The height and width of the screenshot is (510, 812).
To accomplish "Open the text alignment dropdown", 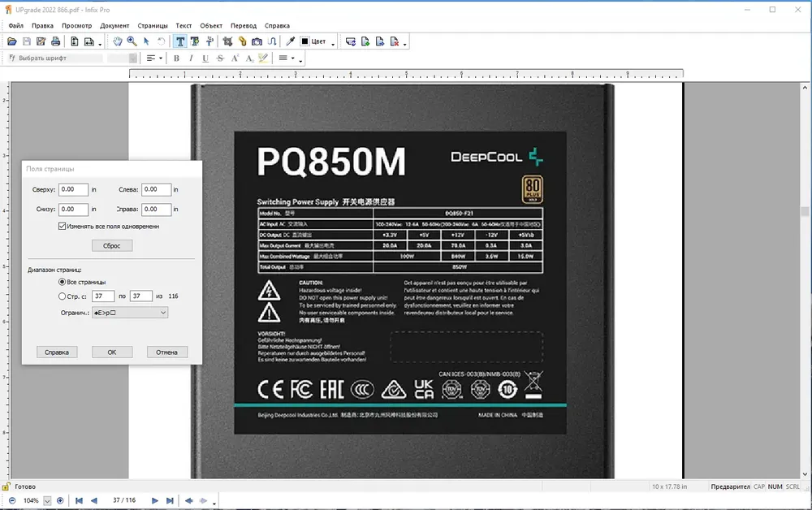I will (x=154, y=58).
